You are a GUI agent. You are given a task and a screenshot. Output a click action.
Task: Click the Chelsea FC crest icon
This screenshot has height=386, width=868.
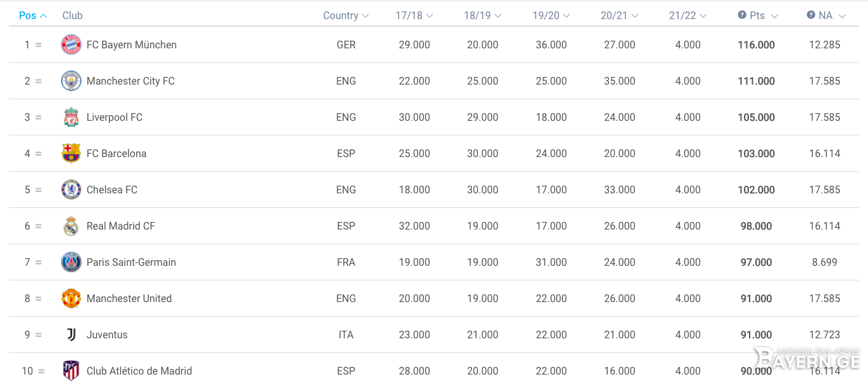pos(71,190)
